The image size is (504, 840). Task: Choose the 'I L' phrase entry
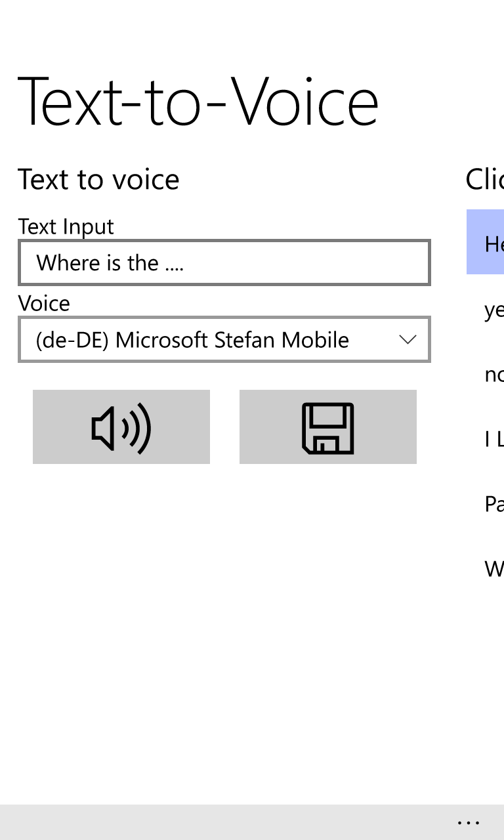pyautogui.click(x=493, y=439)
